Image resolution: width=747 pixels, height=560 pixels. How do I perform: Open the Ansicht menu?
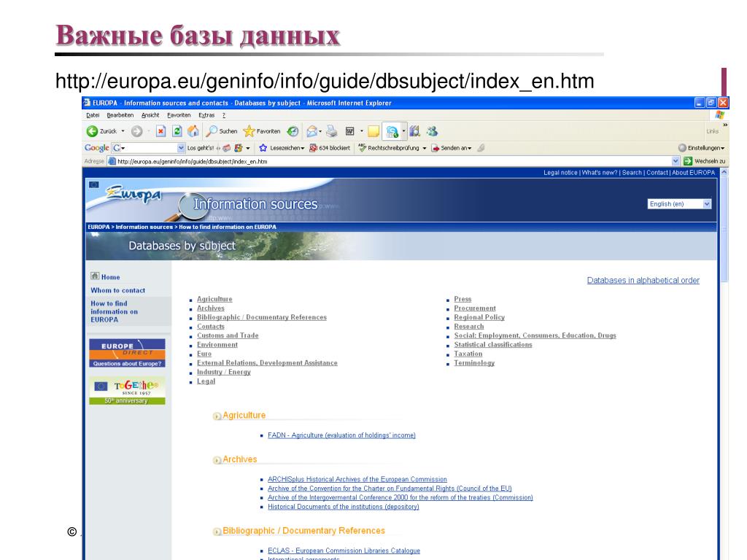[150, 115]
